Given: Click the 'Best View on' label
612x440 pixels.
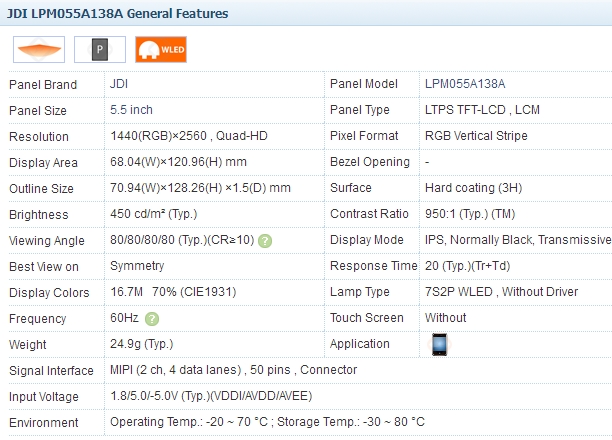Looking at the screenshot, I should [x=44, y=267].
